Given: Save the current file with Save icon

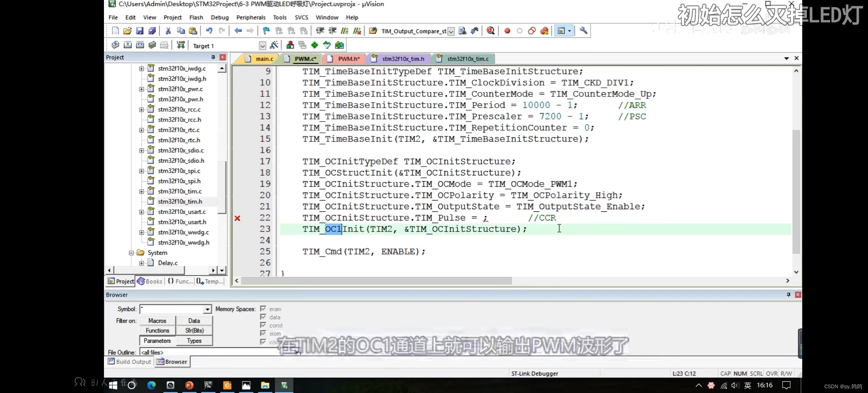Looking at the screenshot, I should click(140, 31).
